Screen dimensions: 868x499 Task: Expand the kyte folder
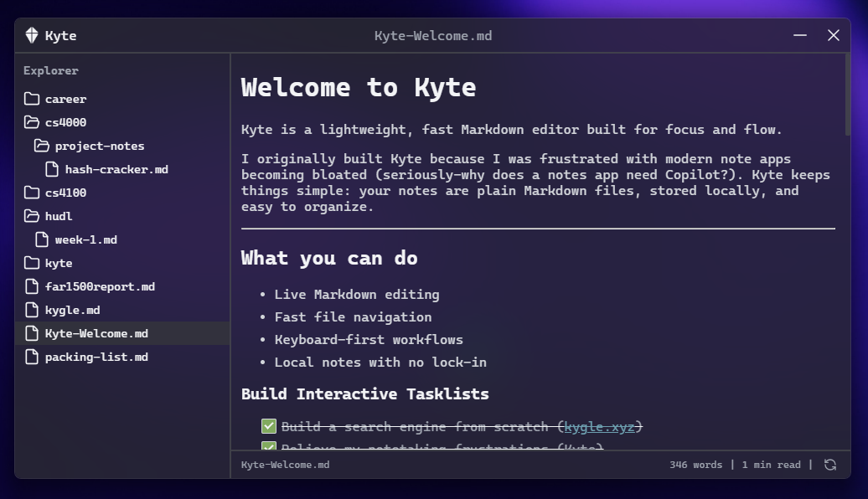(x=122, y=264)
